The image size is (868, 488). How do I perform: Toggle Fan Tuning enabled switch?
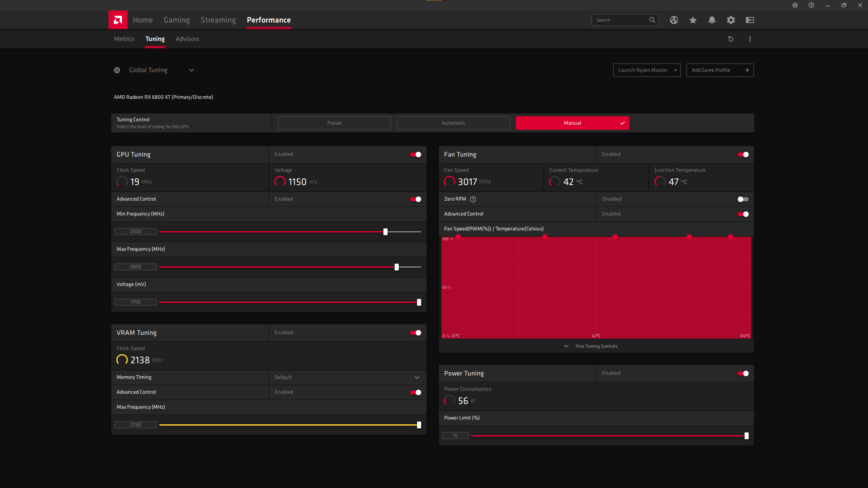pyautogui.click(x=743, y=155)
